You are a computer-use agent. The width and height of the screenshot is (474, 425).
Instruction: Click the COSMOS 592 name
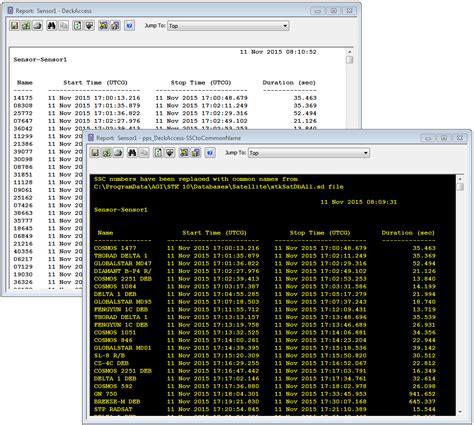(113, 386)
